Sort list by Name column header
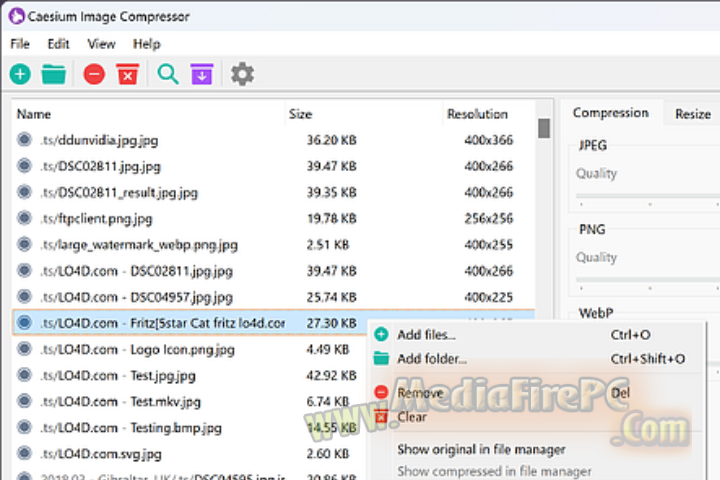720x480 pixels. click(148, 114)
